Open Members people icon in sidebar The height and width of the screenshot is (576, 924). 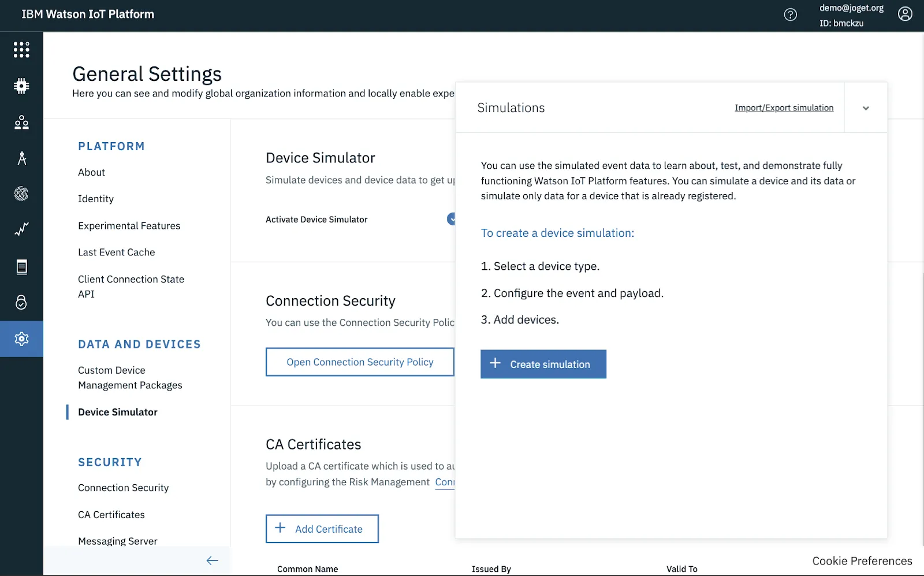click(21, 122)
